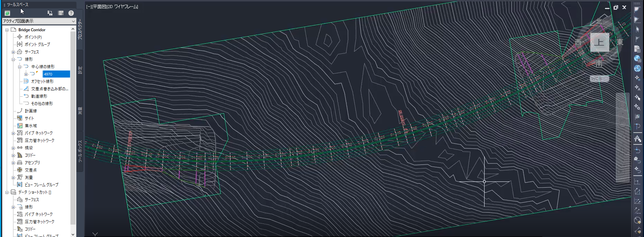Open the アクティブ図面表示 dropdown
Image resolution: width=644 pixels, height=237 pixels.
pyautogui.click(x=39, y=21)
